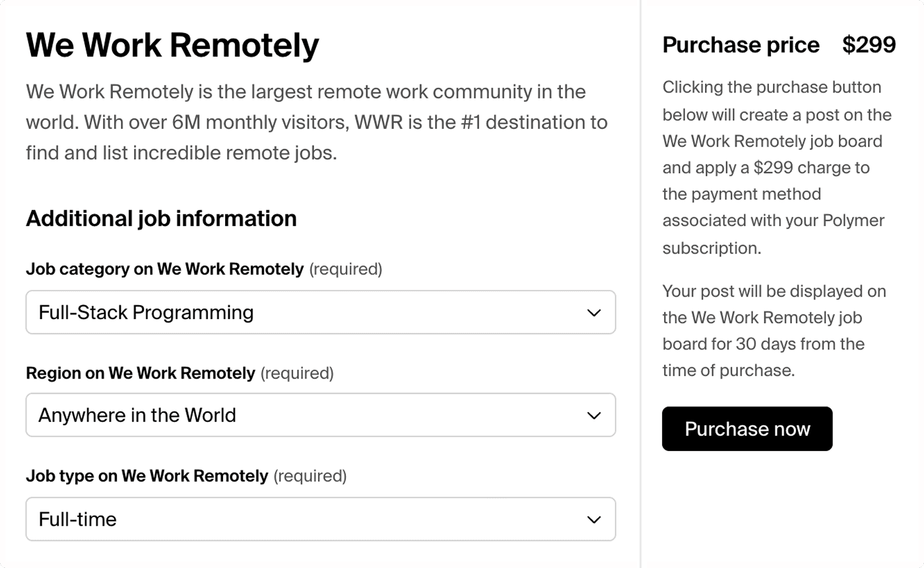Click the paragraph about 6M monthly visitors
Image resolution: width=924 pixels, height=568 pixels.
click(317, 122)
